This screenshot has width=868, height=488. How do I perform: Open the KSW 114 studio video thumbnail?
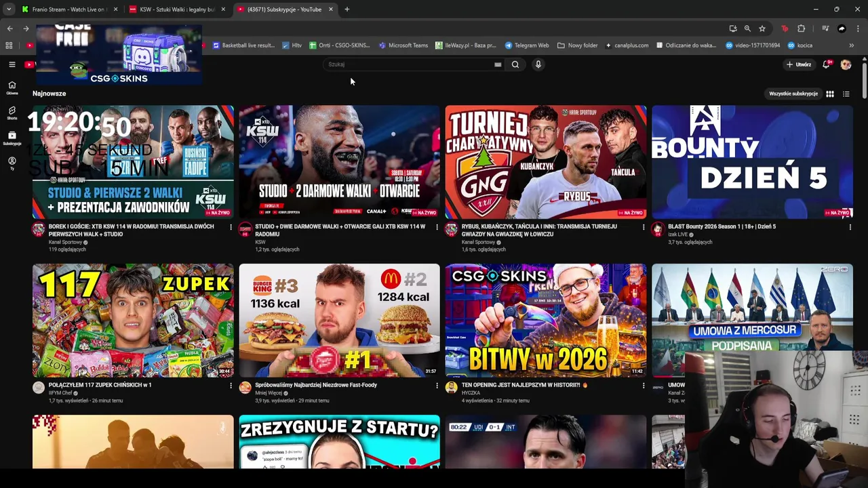pyautogui.click(x=339, y=162)
